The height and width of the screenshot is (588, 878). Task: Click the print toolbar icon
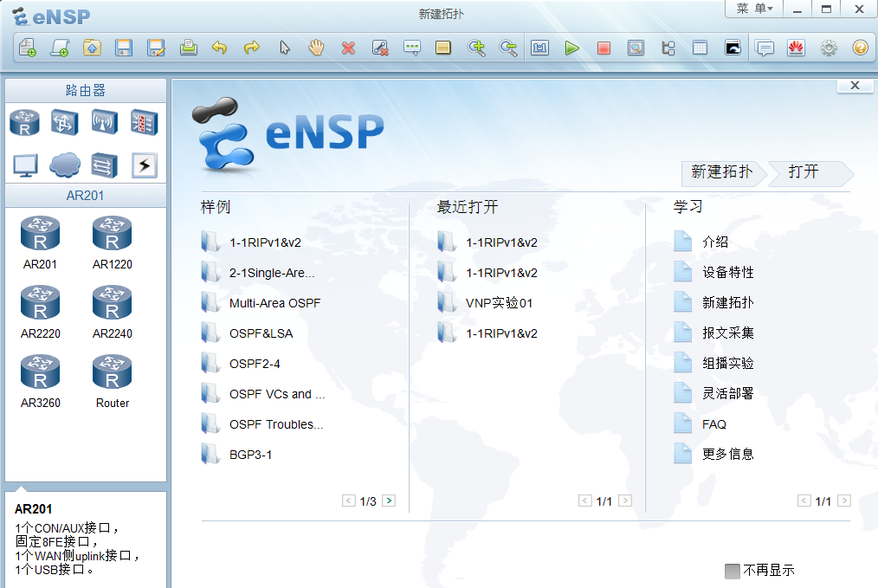coord(188,48)
